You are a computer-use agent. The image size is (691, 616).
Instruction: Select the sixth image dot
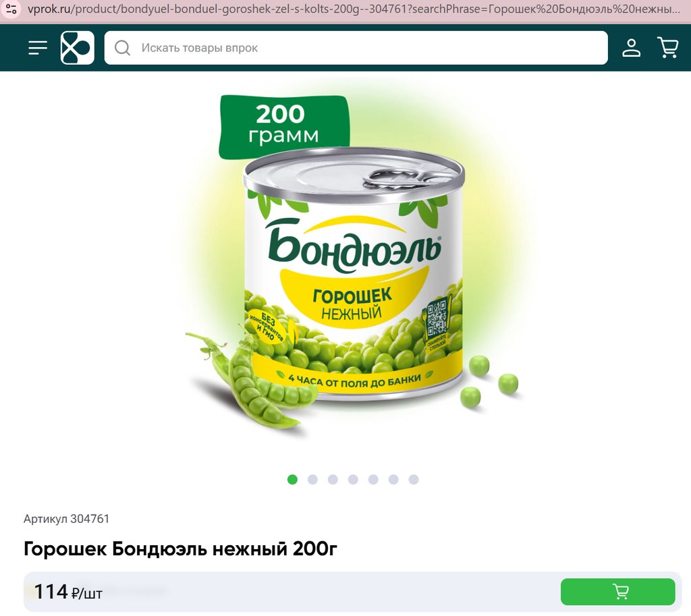[x=393, y=480]
